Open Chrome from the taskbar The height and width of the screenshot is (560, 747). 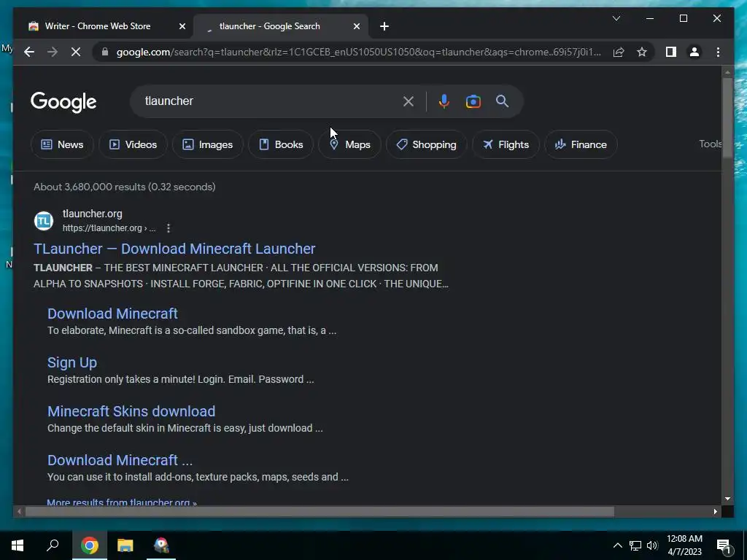[x=89, y=545]
